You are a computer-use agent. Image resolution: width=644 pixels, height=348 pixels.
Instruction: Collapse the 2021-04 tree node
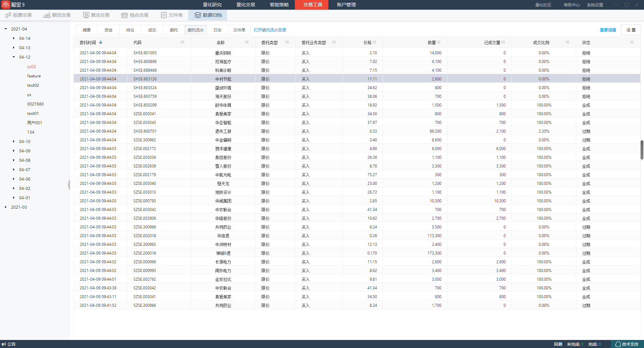coord(6,29)
